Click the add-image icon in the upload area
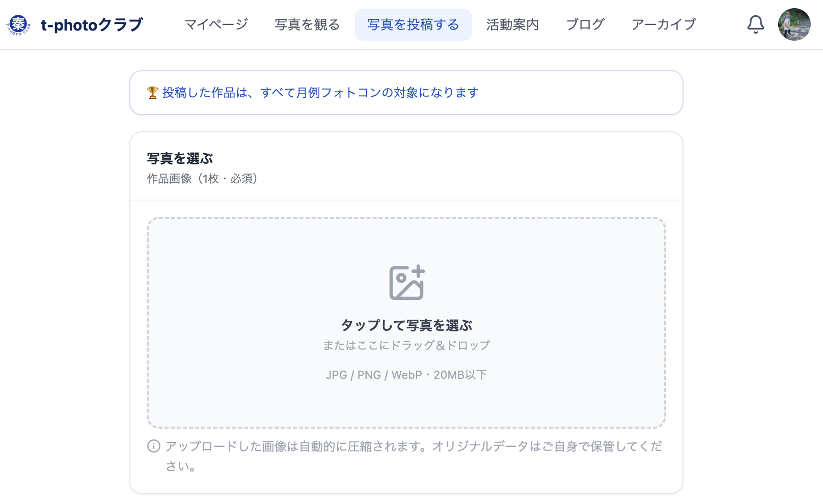The width and height of the screenshot is (823, 504). pos(406,283)
